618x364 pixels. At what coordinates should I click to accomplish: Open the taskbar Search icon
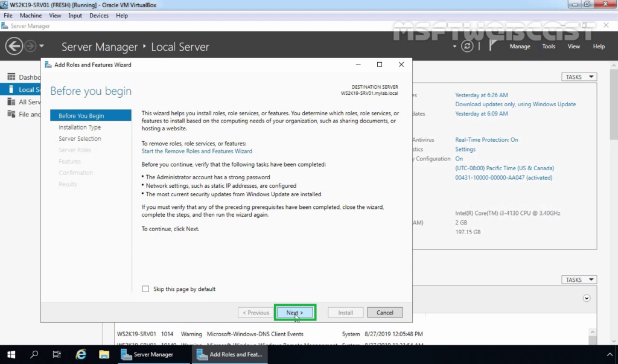click(x=34, y=354)
